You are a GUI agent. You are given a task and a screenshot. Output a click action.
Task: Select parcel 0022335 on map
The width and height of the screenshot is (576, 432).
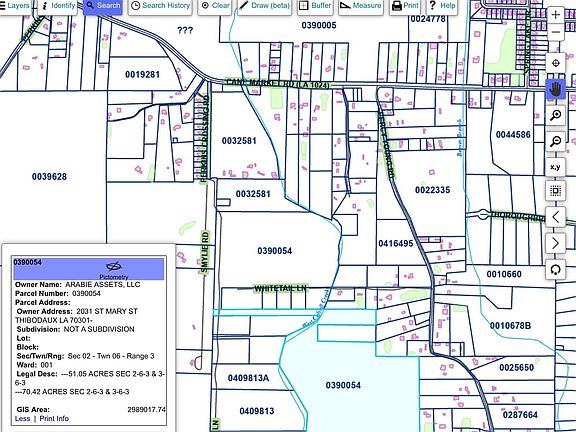432,190
